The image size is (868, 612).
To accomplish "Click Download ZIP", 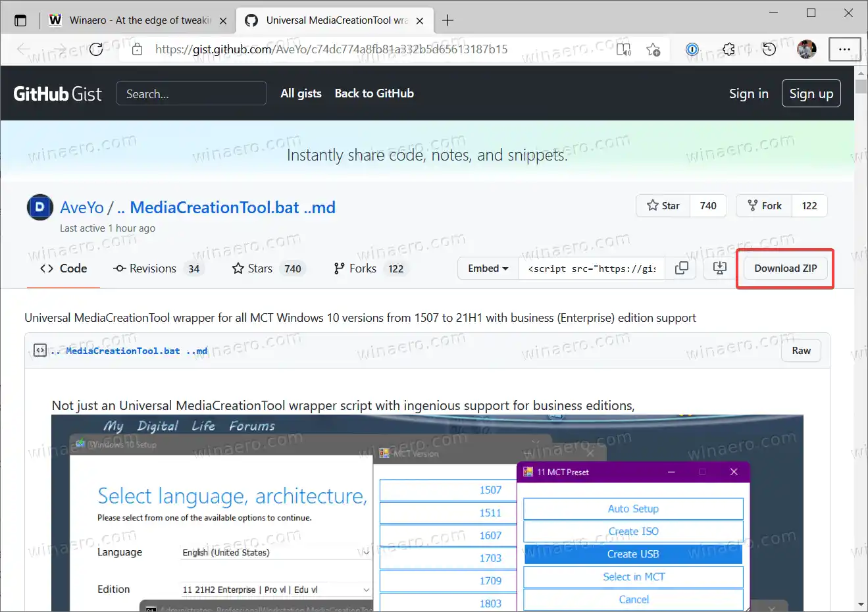I will click(x=786, y=268).
